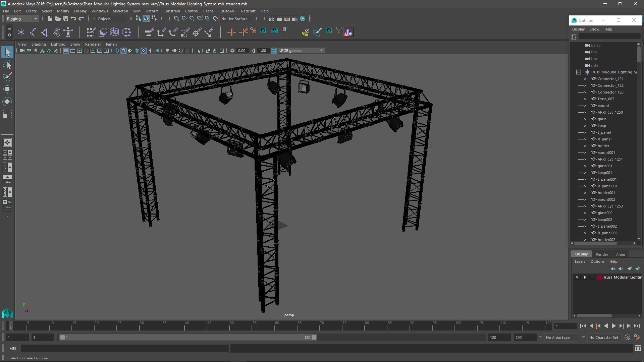This screenshot has height=362, width=644.
Task: Click the Create Joint tool shelf icon
Action: tap(33, 32)
